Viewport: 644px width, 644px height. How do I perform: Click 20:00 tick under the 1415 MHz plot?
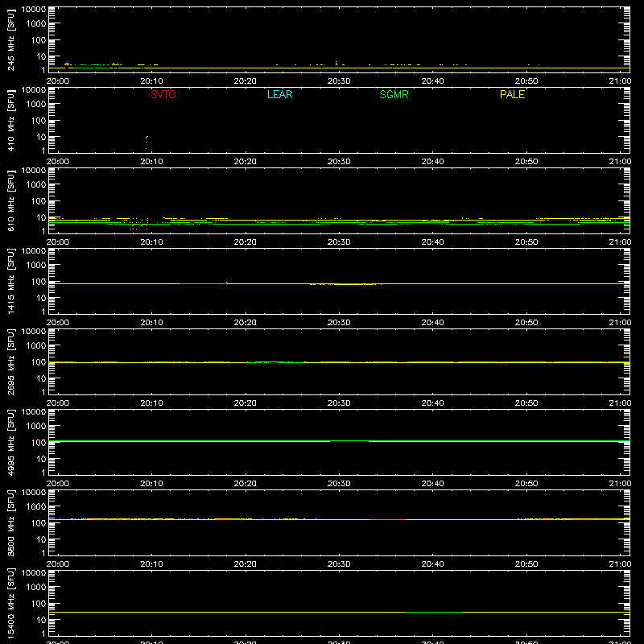click(x=58, y=323)
